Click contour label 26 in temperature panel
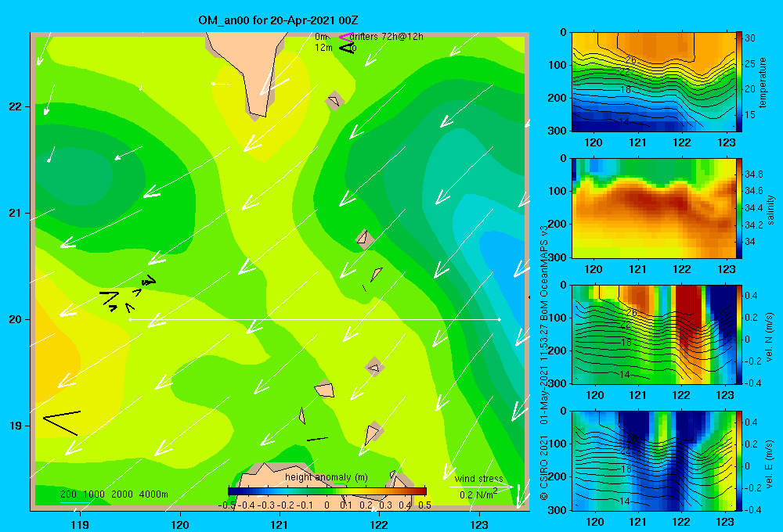The image size is (783, 532). click(631, 60)
